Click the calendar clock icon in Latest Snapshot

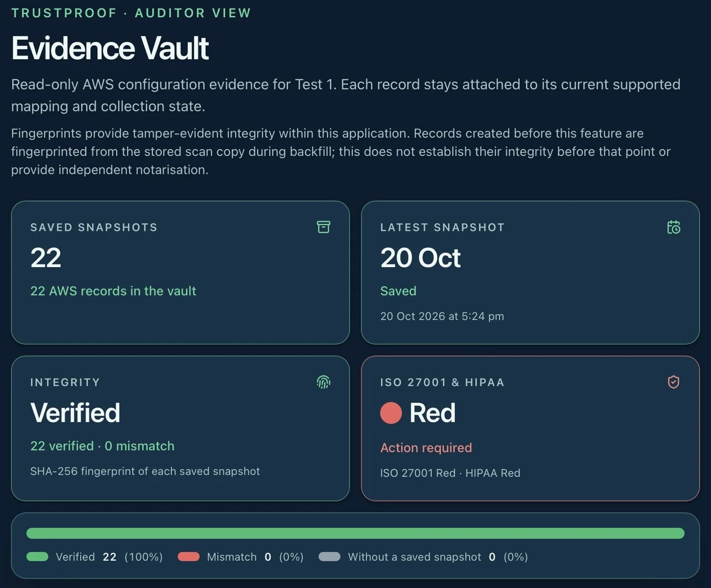pyautogui.click(x=674, y=227)
